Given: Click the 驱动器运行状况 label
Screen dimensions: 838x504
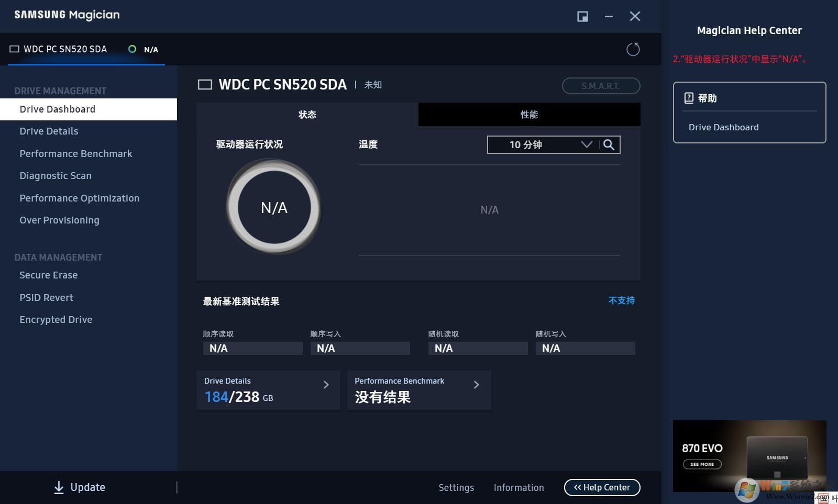Looking at the screenshot, I should (249, 144).
